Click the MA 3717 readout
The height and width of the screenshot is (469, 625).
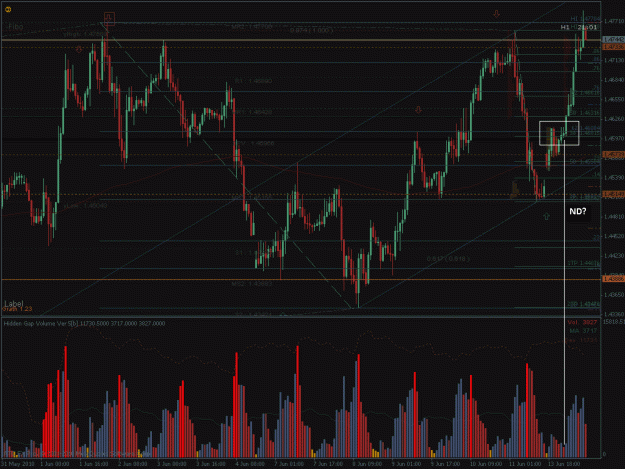click(x=583, y=331)
